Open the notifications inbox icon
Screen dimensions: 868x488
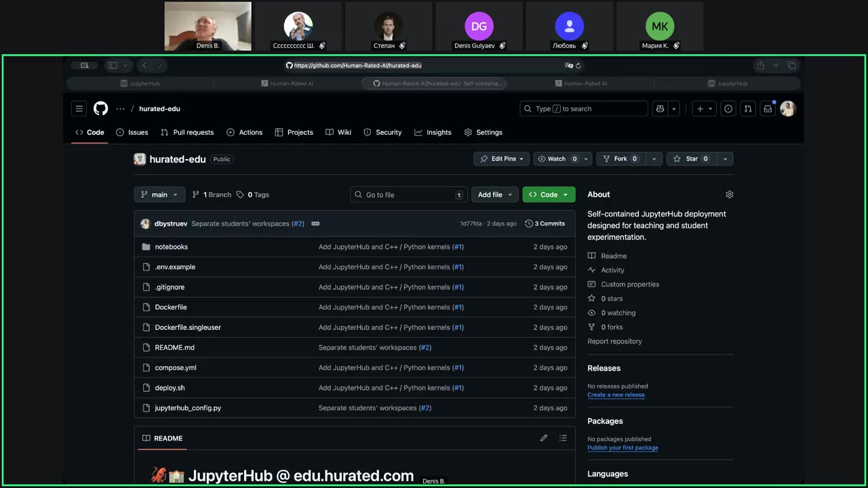point(768,108)
